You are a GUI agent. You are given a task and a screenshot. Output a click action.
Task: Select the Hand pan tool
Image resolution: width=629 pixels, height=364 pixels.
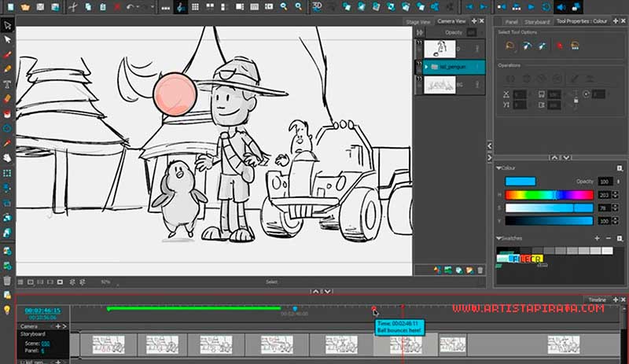click(x=7, y=158)
